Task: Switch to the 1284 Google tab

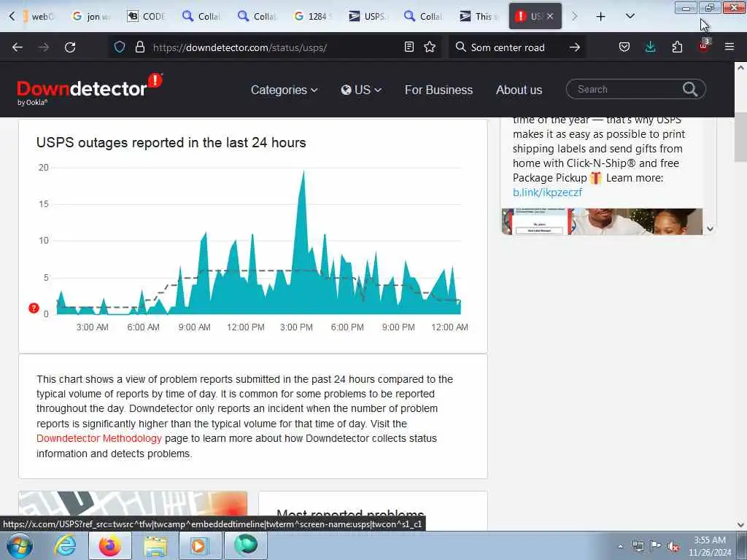Action: click(x=312, y=16)
